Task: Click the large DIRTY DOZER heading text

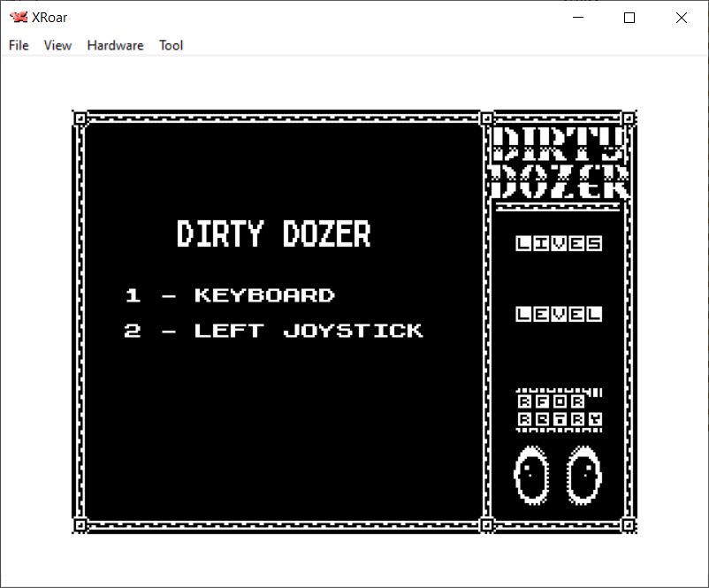Action: [x=273, y=234]
